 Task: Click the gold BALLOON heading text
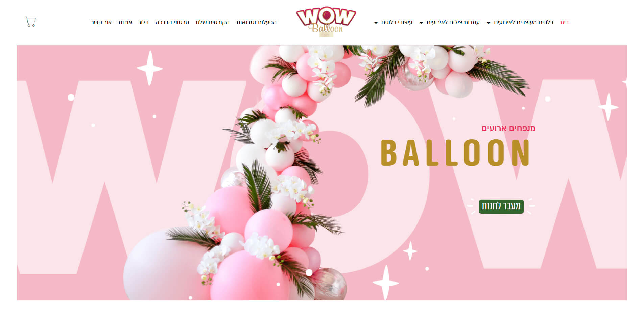pyautogui.click(x=455, y=153)
